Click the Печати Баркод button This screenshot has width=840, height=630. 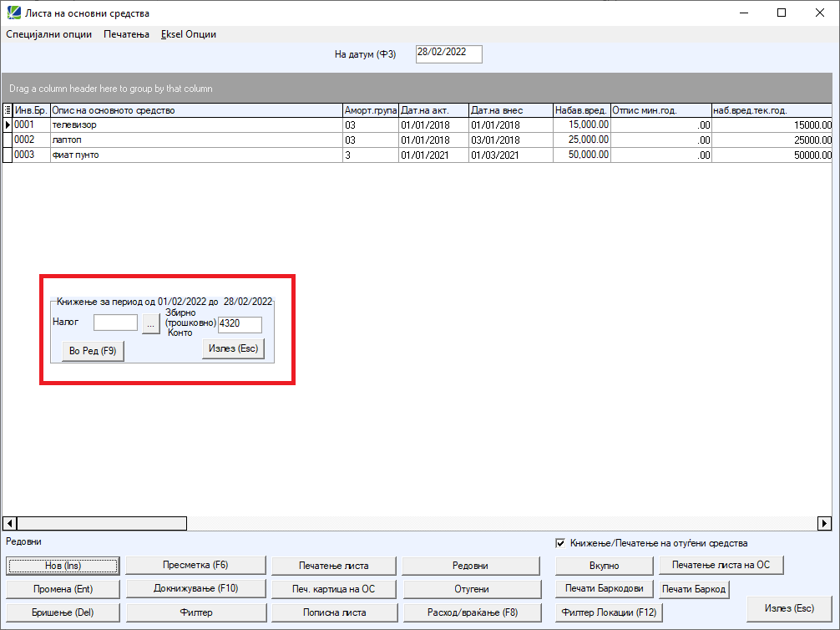click(x=694, y=589)
